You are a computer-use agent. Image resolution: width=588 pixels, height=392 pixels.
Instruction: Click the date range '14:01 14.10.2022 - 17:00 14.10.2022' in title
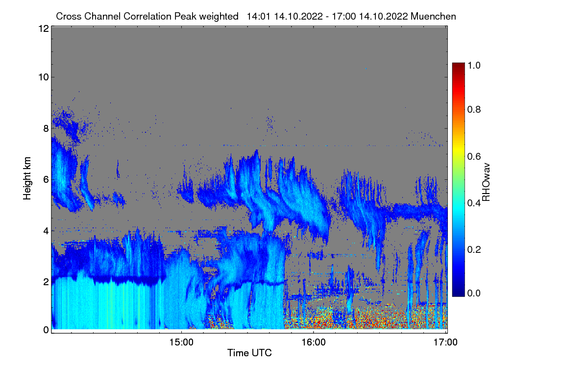(328, 16)
